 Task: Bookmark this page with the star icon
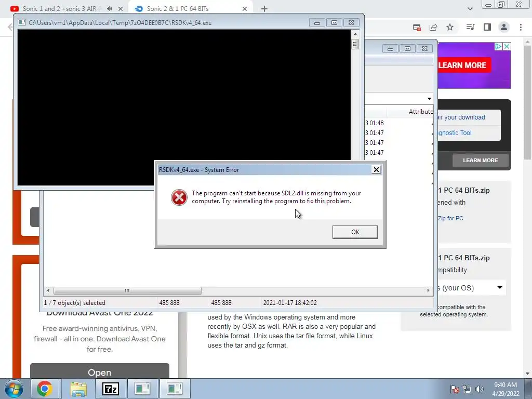[450, 27]
